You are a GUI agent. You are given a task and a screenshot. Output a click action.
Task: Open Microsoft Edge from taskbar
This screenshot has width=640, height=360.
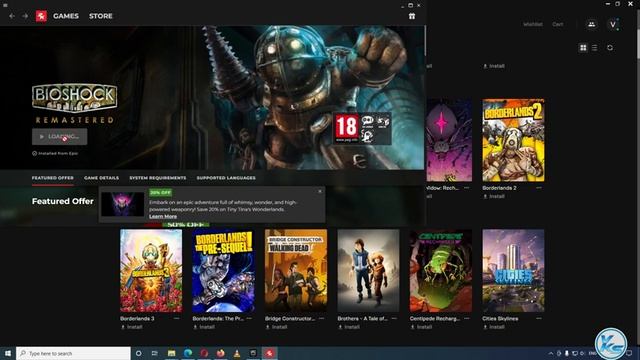(188, 353)
